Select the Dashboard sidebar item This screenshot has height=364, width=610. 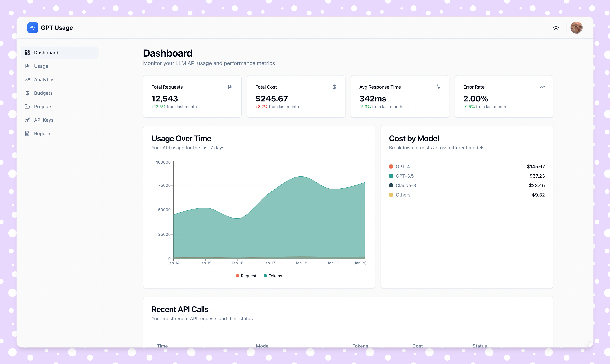46,53
